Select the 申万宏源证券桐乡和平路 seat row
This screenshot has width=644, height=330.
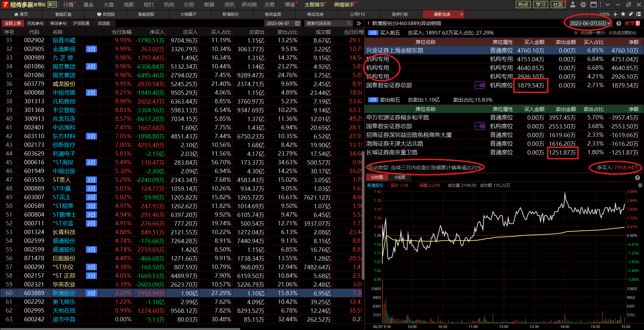(504, 117)
